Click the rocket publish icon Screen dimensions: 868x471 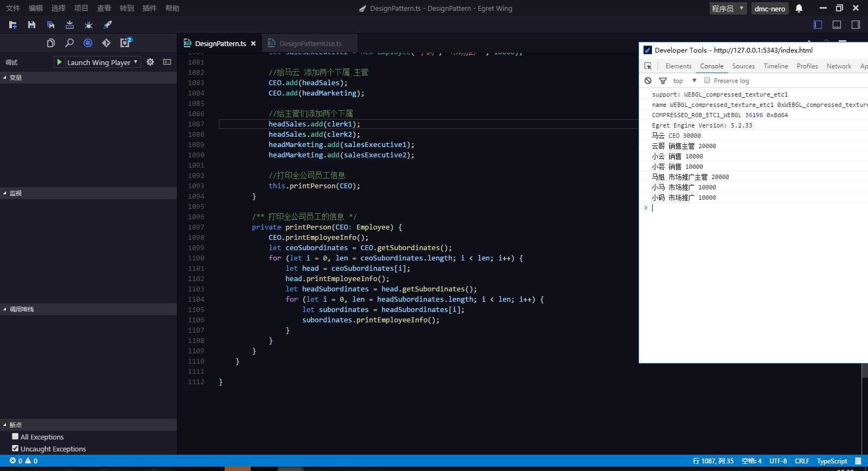[x=107, y=25]
